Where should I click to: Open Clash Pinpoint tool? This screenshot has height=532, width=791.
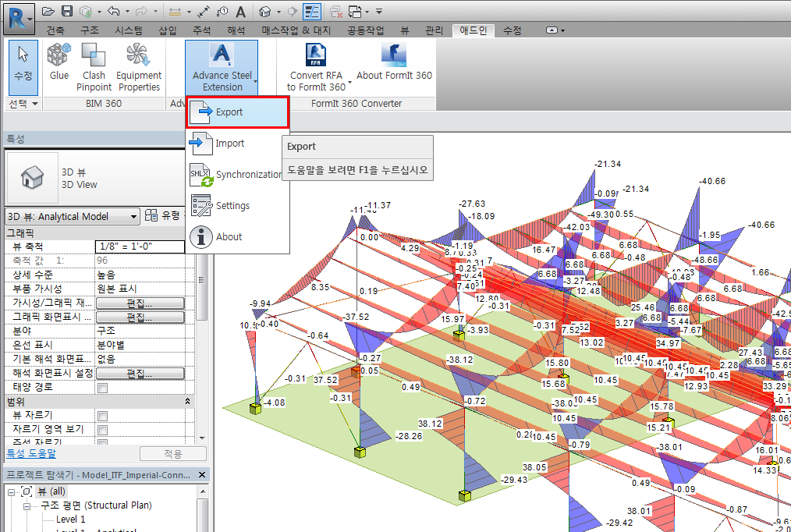click(x=94, y=68)
